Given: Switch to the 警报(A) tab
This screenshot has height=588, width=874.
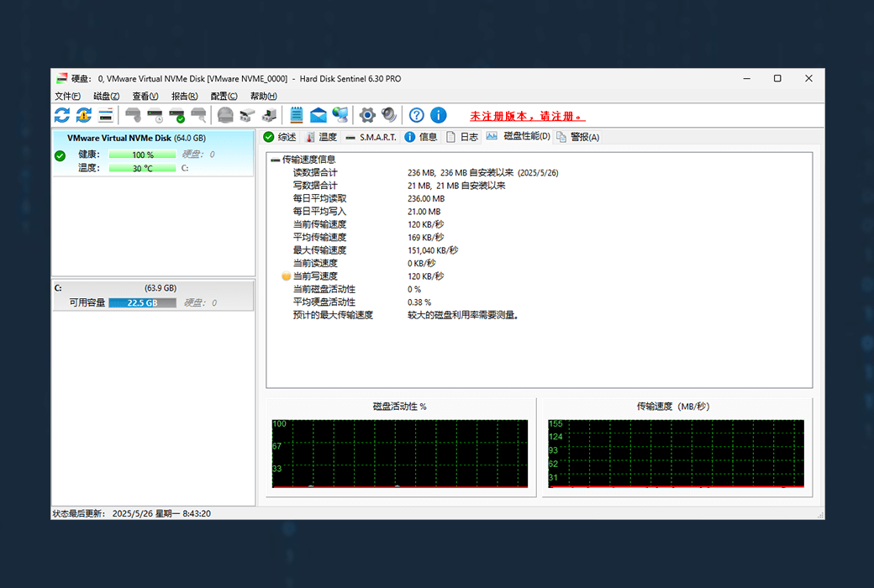Looking at the screenshot, I should pyautogui.click(x=577, y=137).
